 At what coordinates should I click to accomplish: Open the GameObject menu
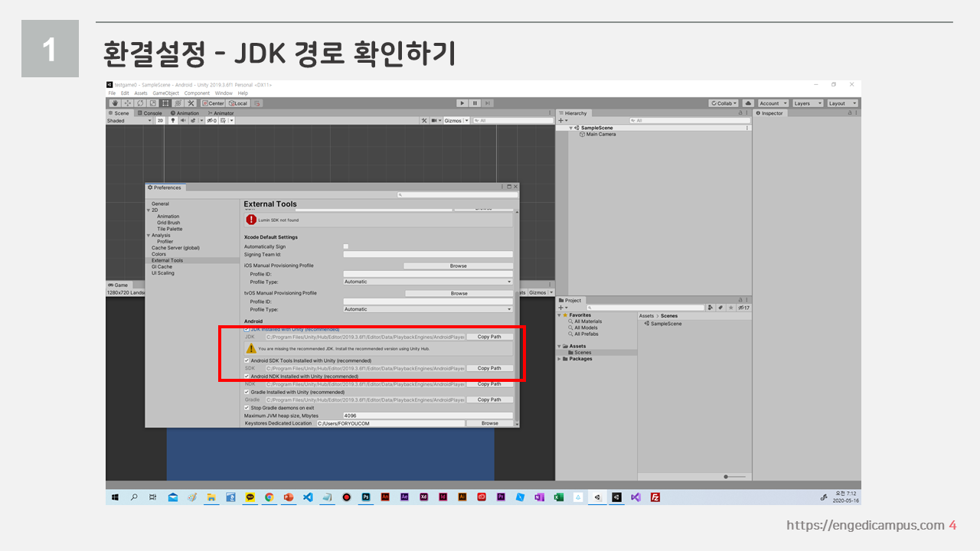pos(166,93)
